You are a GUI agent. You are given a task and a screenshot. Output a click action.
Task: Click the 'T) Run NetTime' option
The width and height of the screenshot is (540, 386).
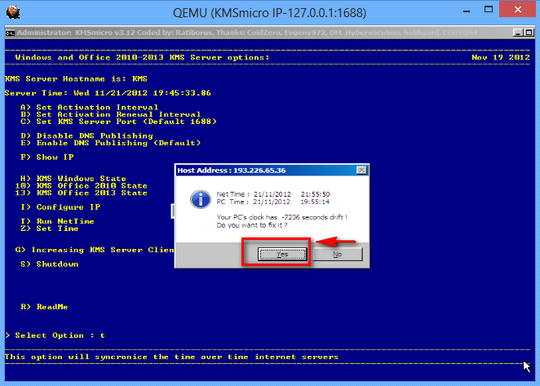58,221
